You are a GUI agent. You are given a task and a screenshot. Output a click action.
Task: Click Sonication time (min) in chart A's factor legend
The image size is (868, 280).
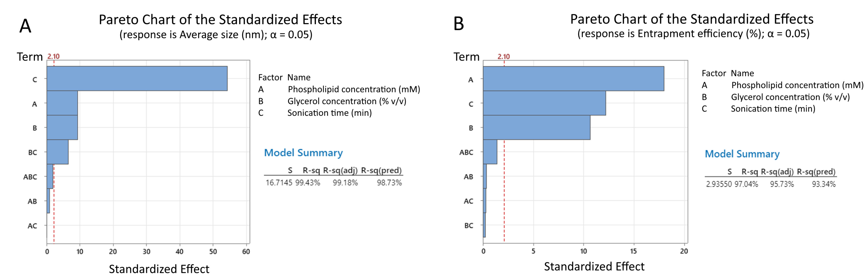[x=329, y=113]
